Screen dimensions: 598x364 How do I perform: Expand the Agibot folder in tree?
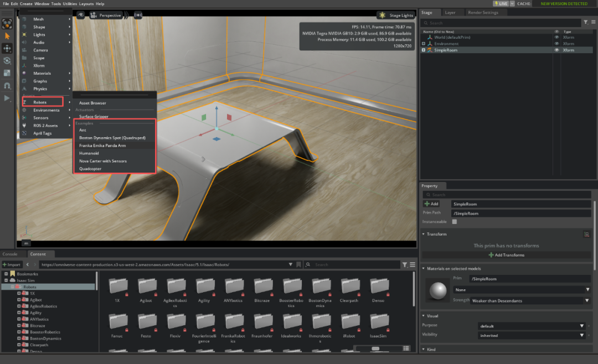(x=19, y=300)
